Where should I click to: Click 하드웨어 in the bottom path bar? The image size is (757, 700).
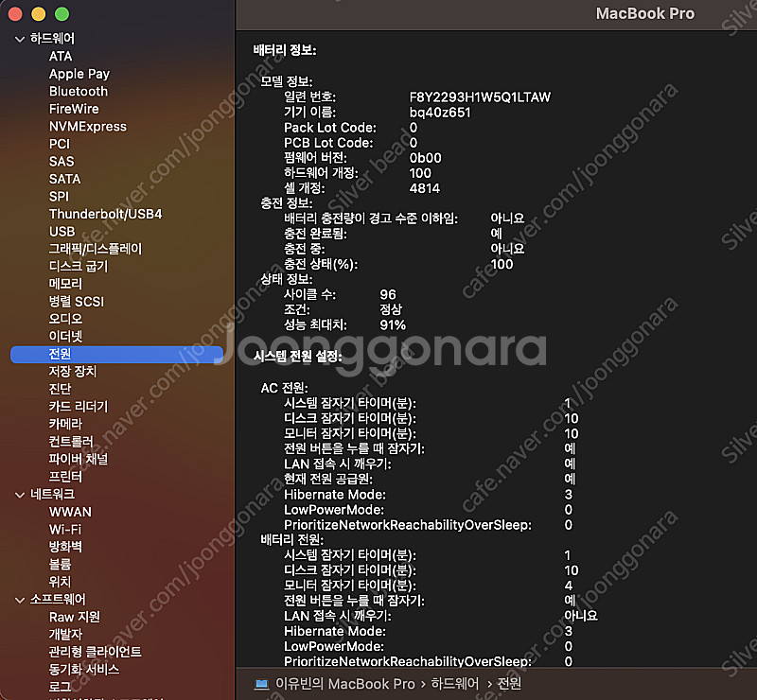point(455,684)
